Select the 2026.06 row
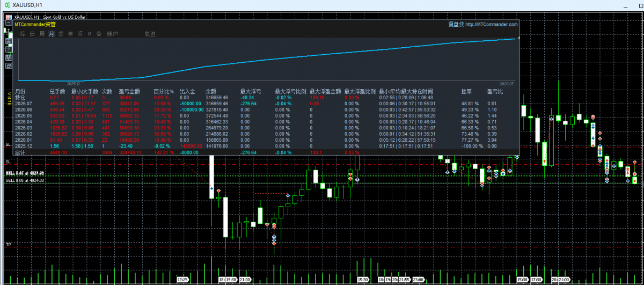The image size is (644, 285). [x=266, y=109]
